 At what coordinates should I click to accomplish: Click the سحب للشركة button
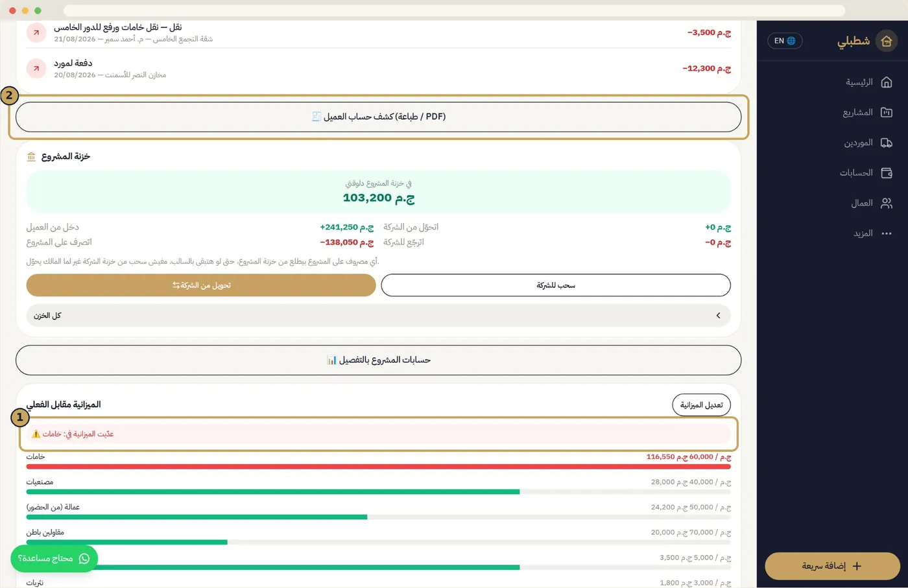[556, 285]
